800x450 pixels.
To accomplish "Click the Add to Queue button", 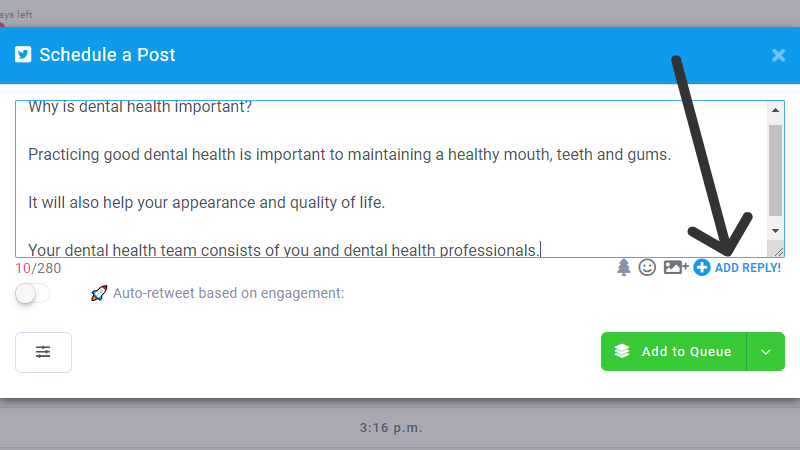I will 673,352.
